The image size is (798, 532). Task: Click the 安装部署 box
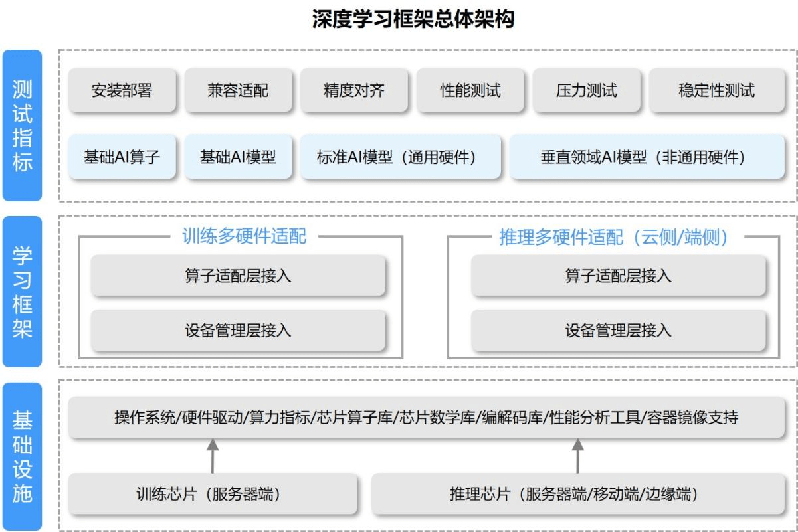(122, 90)
